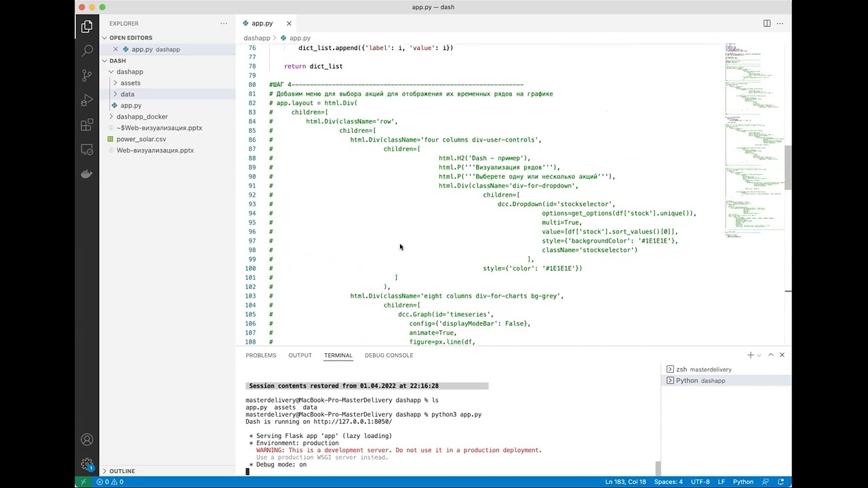Open editor More Actions ellipsis

coord(781,23)
